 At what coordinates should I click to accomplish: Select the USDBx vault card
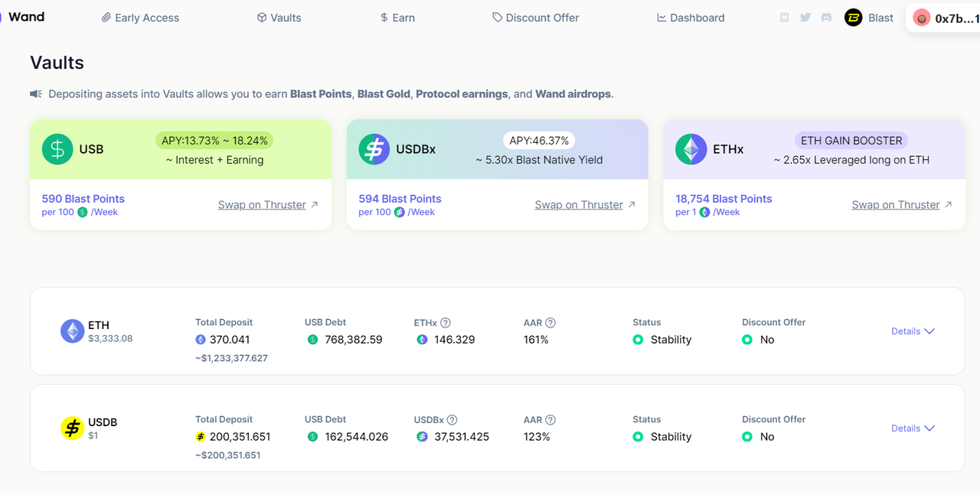tap(497, 150)
